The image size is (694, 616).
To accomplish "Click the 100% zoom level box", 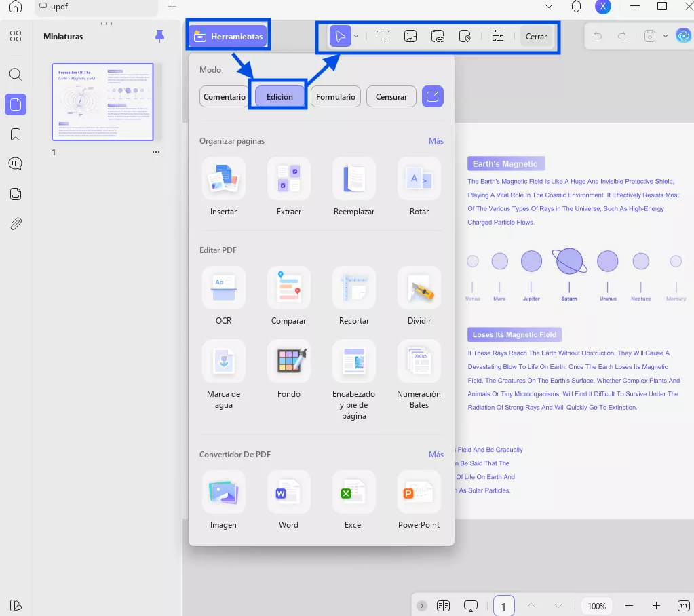I will (x=596, y=606).
